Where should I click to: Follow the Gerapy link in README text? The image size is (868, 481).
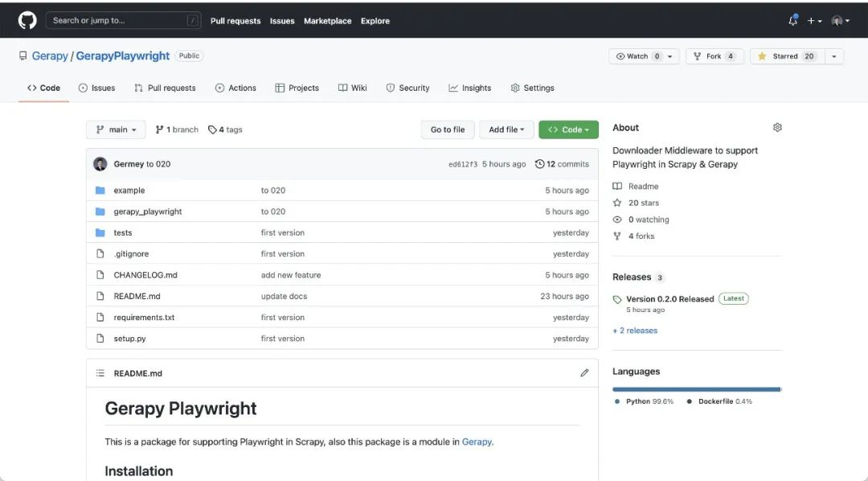click(x=476, y=442)
